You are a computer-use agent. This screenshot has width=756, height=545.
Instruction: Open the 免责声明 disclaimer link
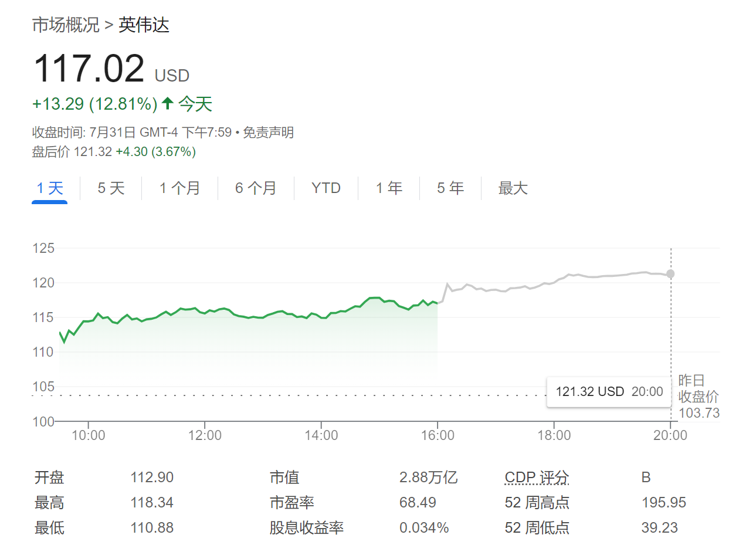pos(267,133)
